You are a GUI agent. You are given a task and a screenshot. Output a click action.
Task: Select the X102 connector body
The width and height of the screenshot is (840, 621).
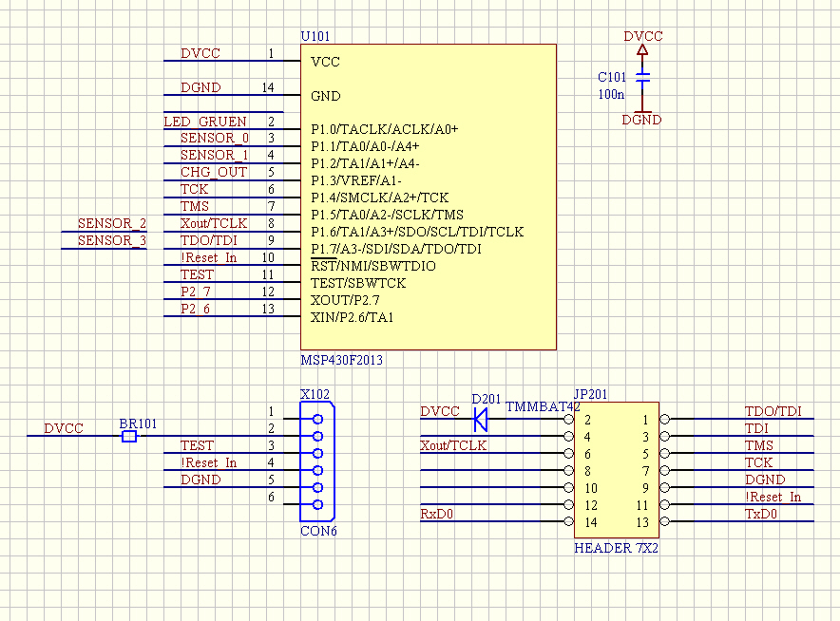[317, 461]
